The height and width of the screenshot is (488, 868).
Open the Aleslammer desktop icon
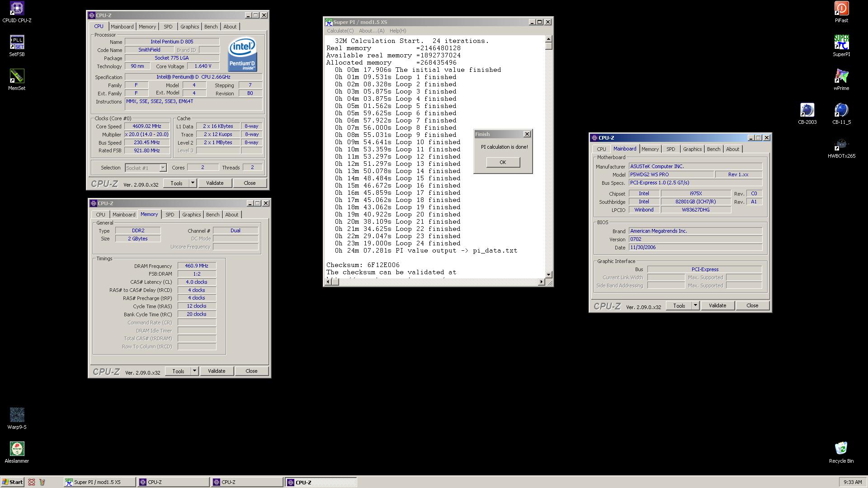tap(17, 453)
